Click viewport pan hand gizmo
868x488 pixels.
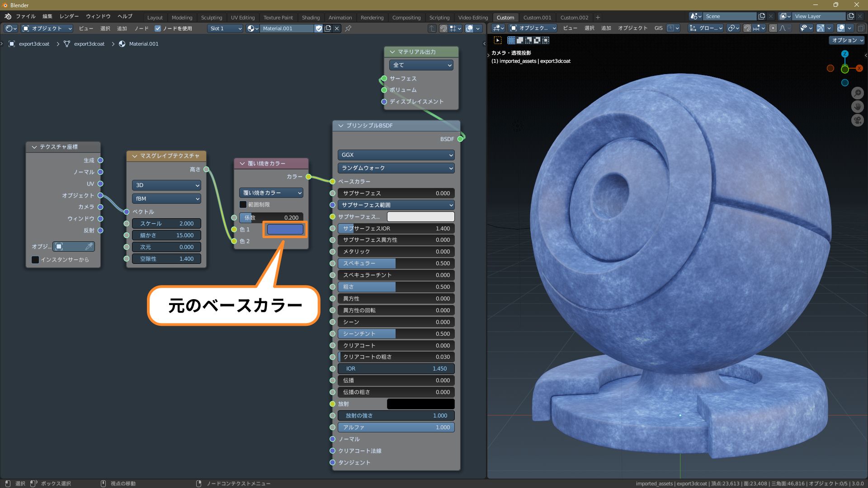(857, 107)
